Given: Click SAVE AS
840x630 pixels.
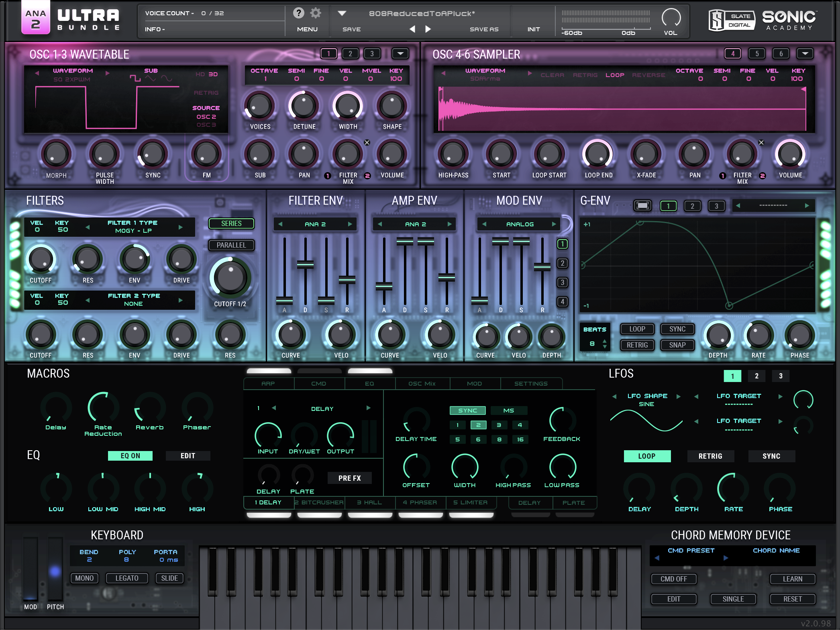Looking at the screenshot, I should point(484,29).
